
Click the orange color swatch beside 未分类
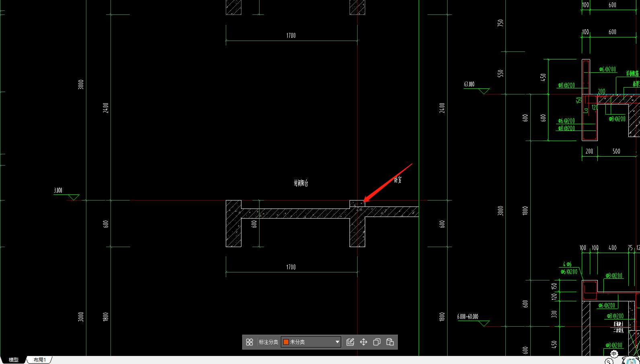tap(286, 342)
